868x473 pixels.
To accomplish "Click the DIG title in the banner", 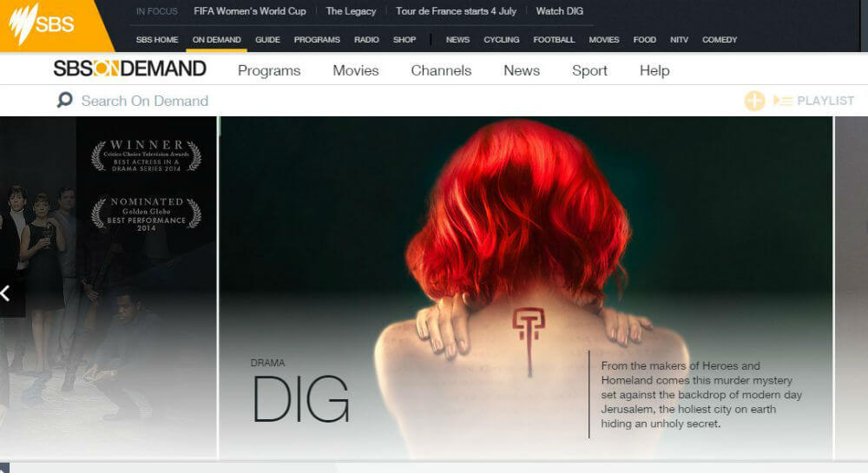I will (x=301, y=399).
